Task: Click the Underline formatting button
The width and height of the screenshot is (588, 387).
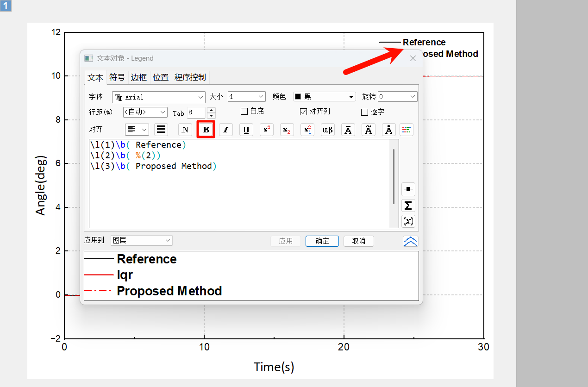Action: click(246, 130)
